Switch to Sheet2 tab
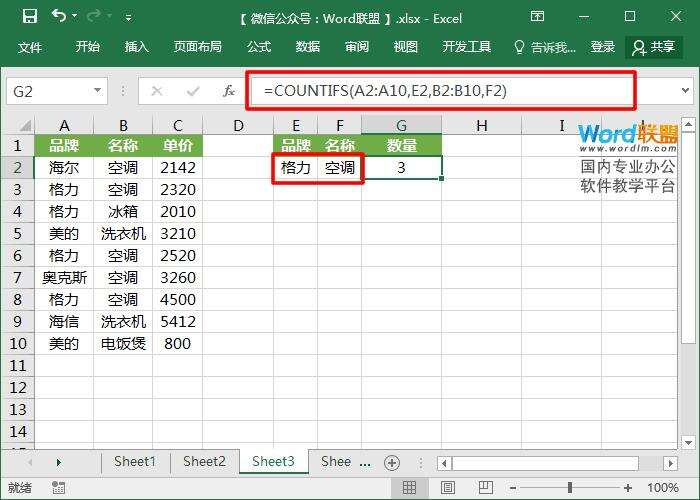Screen dimensions: 700x500 point(204,462)
